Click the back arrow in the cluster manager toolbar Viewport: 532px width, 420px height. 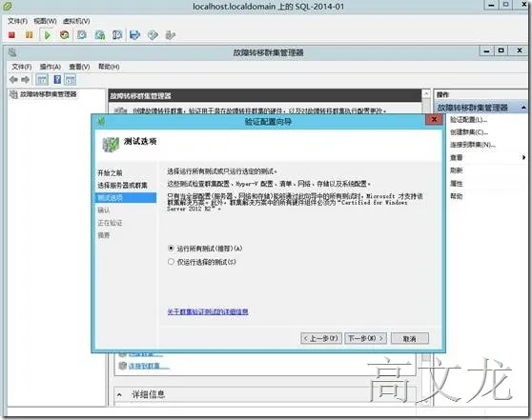pos(13,80)
